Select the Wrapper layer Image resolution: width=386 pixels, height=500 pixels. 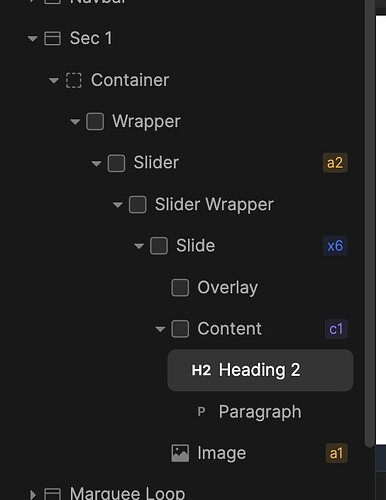pos(146,122)
